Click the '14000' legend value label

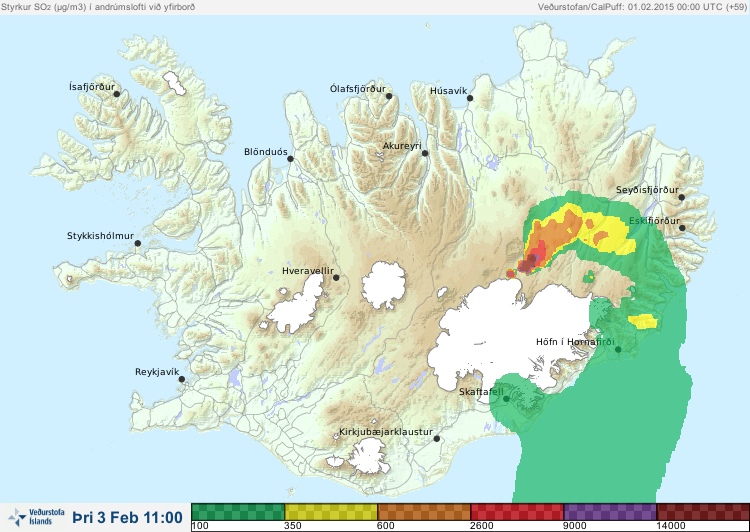[x=673, y=526]
